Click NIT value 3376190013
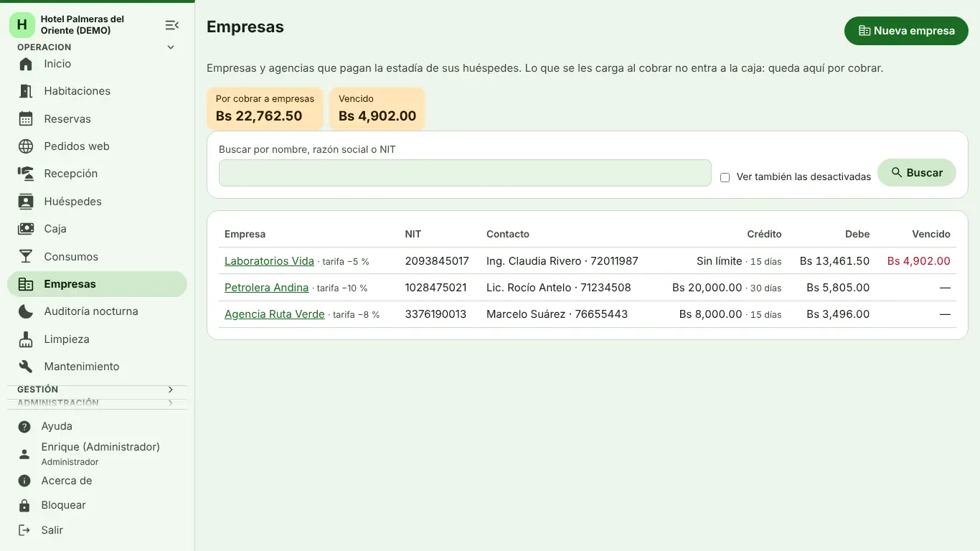This screenshot has height=551, width=980. (x=435, y=314)
